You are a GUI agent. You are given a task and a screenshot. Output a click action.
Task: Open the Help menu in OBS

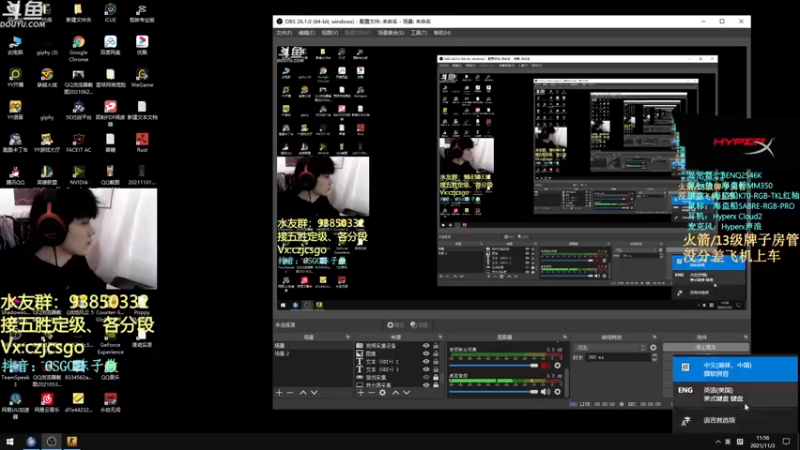click(442, 33)
